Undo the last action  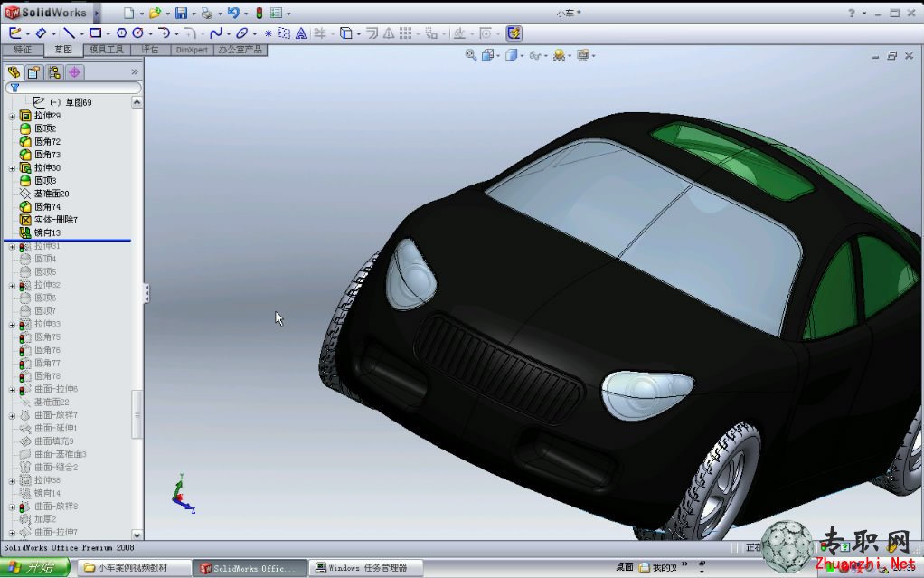tap(233, 13)
